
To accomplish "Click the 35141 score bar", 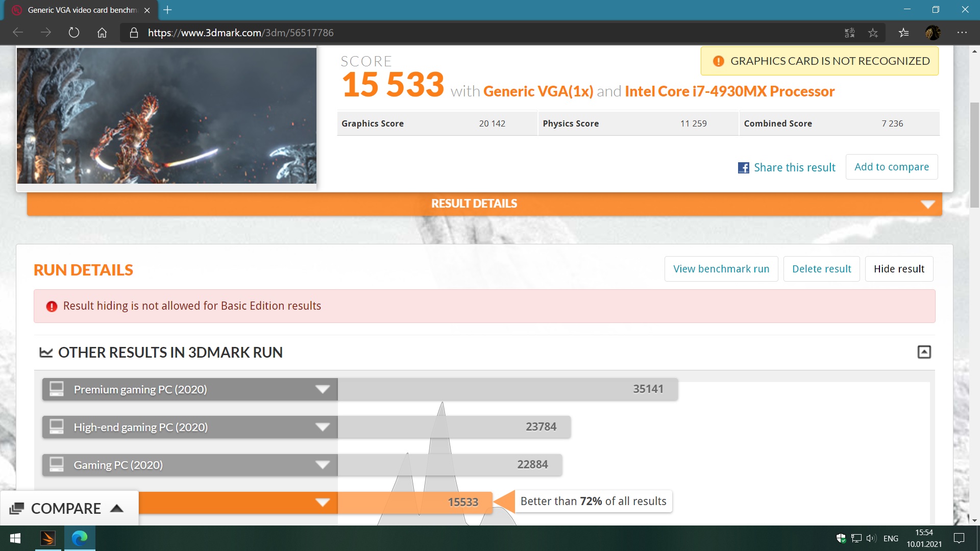I will click(508, 389).
